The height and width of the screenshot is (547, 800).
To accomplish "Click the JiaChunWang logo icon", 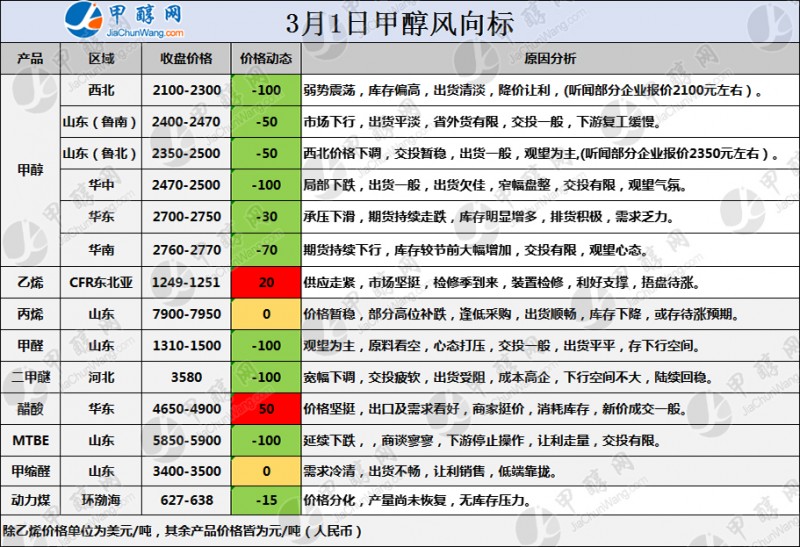I will (x=84, y=19).
